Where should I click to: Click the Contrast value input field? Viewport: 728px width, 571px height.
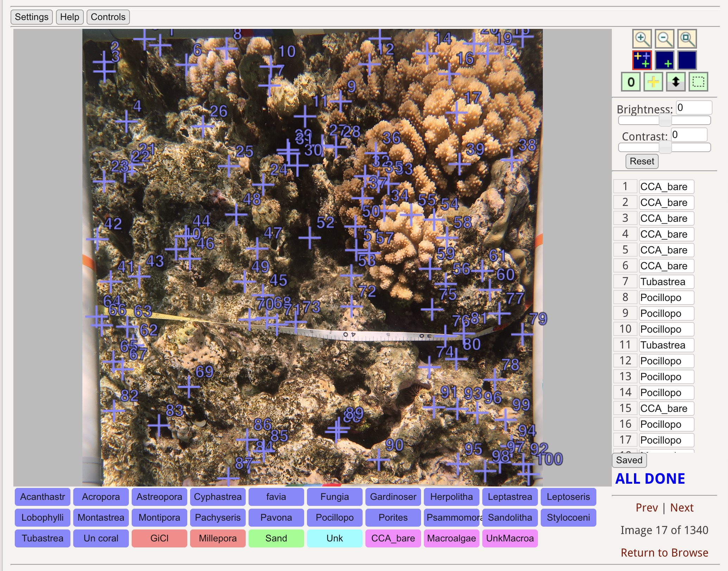click(x=689, y=135)
